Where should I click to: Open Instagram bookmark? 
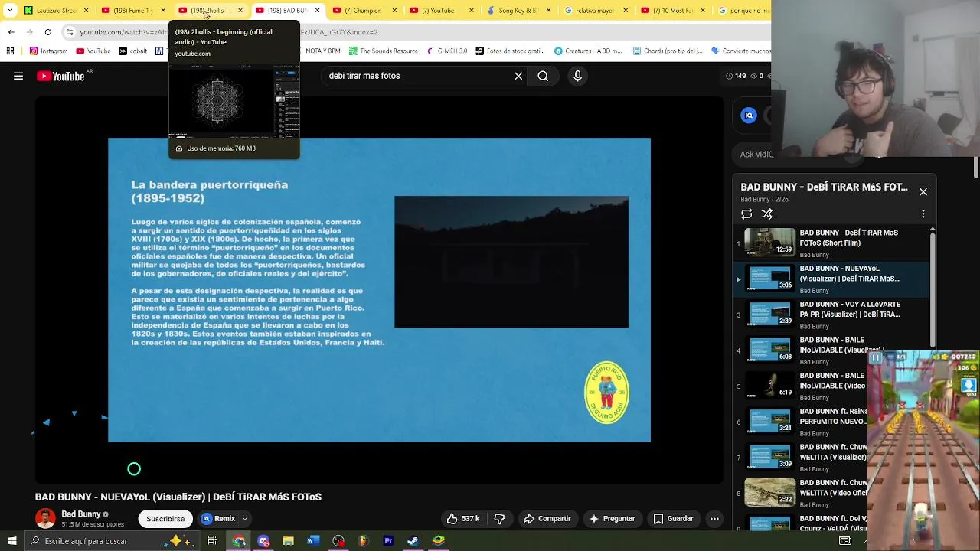coord(49,51)
